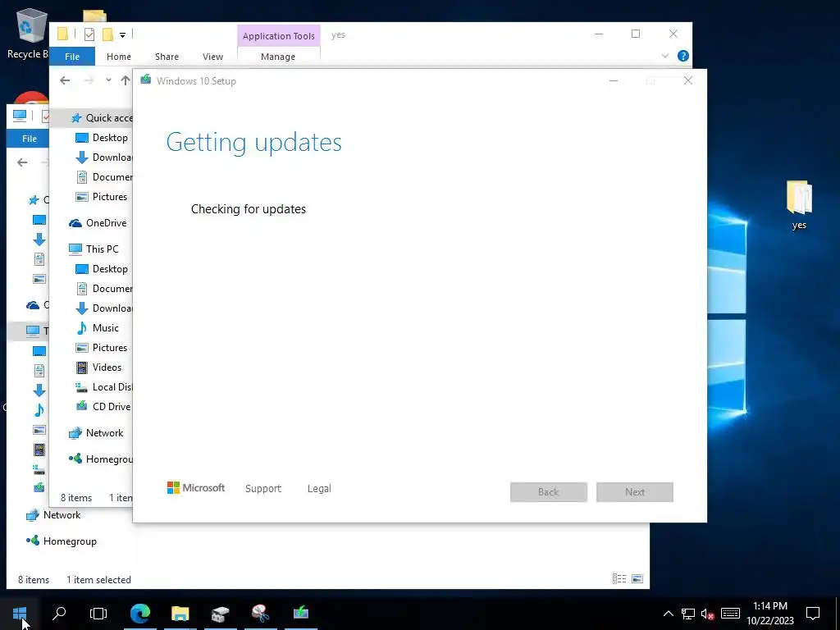The width and height of the screenshot is (840, 630).
Task: Click the Back button in Windows 10 Setup
Action: (549, 492)
